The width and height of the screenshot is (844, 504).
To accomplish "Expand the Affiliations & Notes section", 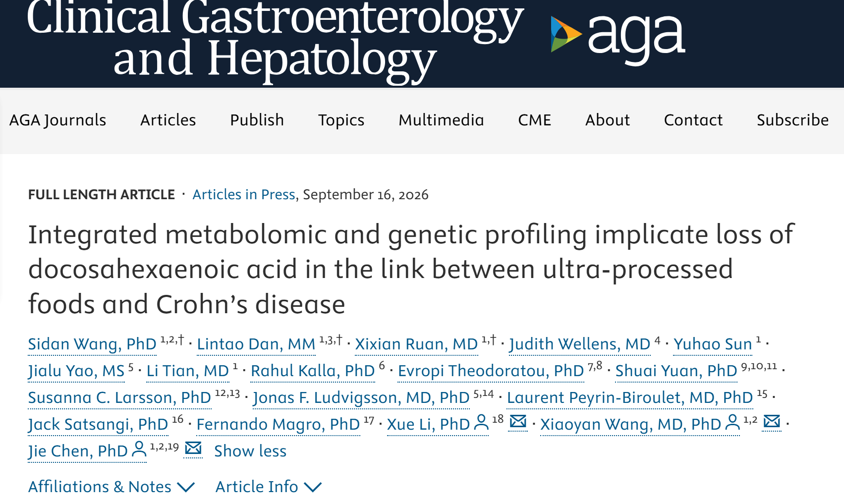I will 112,487.
